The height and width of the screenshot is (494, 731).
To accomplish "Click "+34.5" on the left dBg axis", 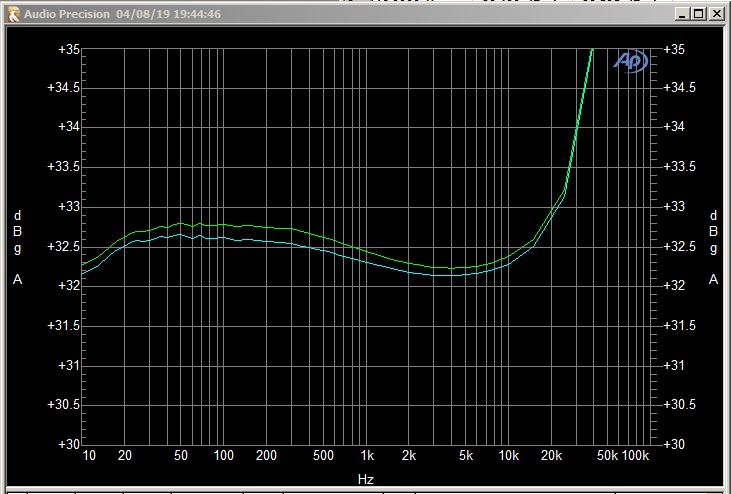I will 64,88.
